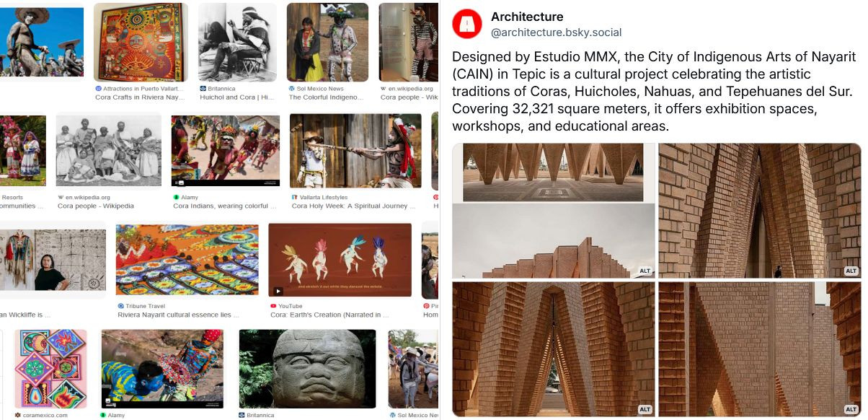This screenshot has height=420, width=868.
Task: Open en.wikipedia.org Cora people black-and-white photo
Action: coord(109,150)
